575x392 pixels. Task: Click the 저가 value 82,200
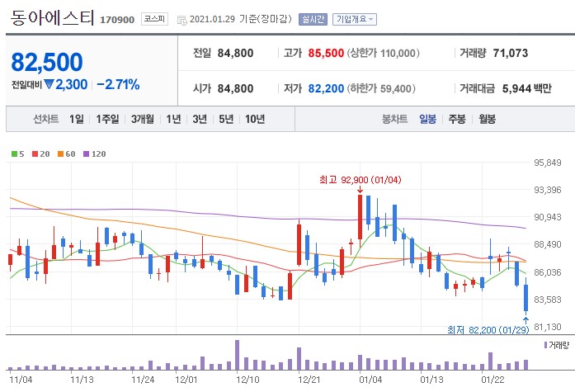(326, 88)
